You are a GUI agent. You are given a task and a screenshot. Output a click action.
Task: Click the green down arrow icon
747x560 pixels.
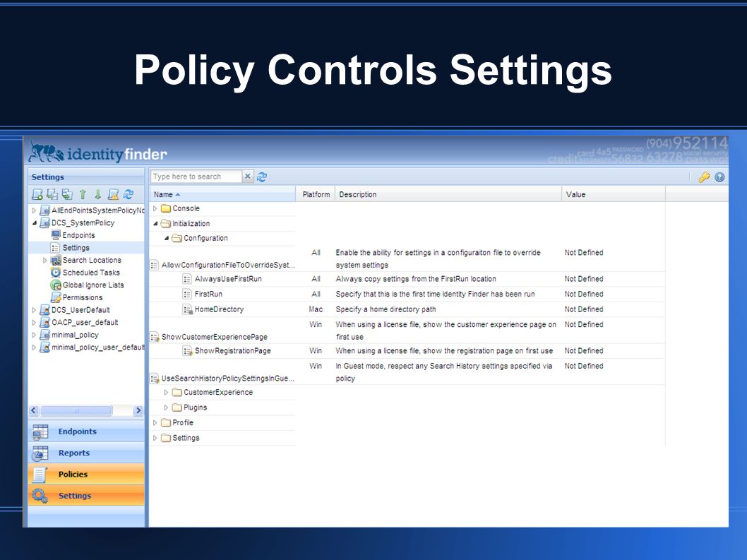[97, 194]
